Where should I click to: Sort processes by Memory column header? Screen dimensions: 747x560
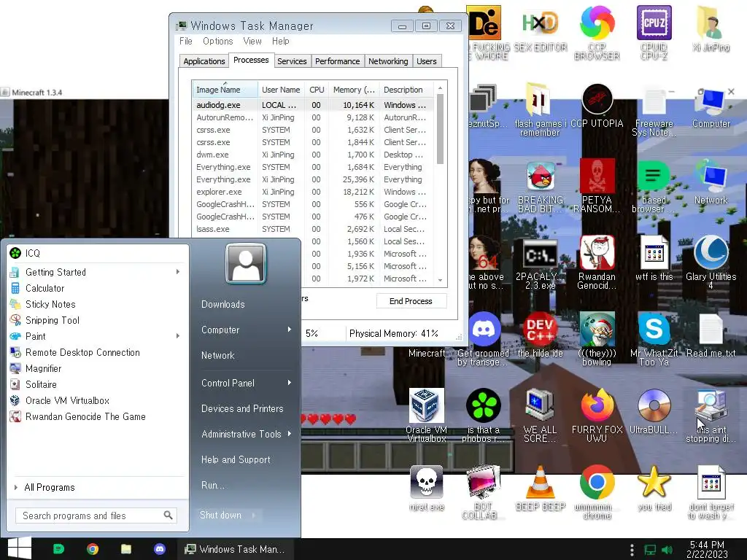pos(354,90)
